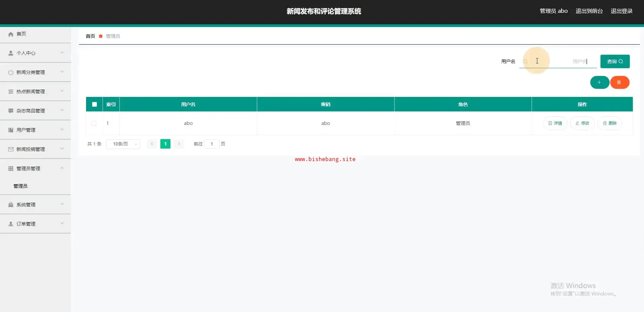Click the 用户名 search input field
The width and height of the screenshot is (644, 312).
pyautogui.click(x=558, y=61)
